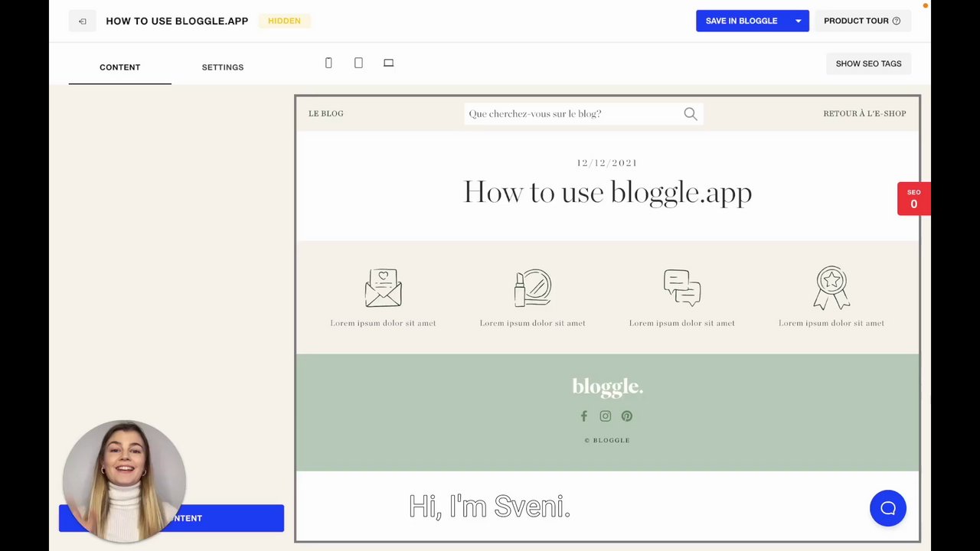Click the Lorem ipsum caption under chat bubbles
Viewport: 980px width, 551px height.
pos(682,324)
